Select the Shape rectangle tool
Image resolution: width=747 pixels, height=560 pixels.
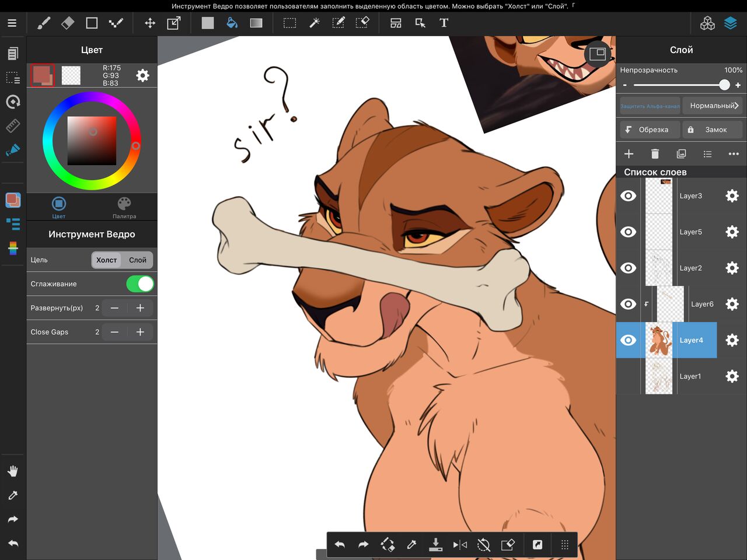point(92,23)
